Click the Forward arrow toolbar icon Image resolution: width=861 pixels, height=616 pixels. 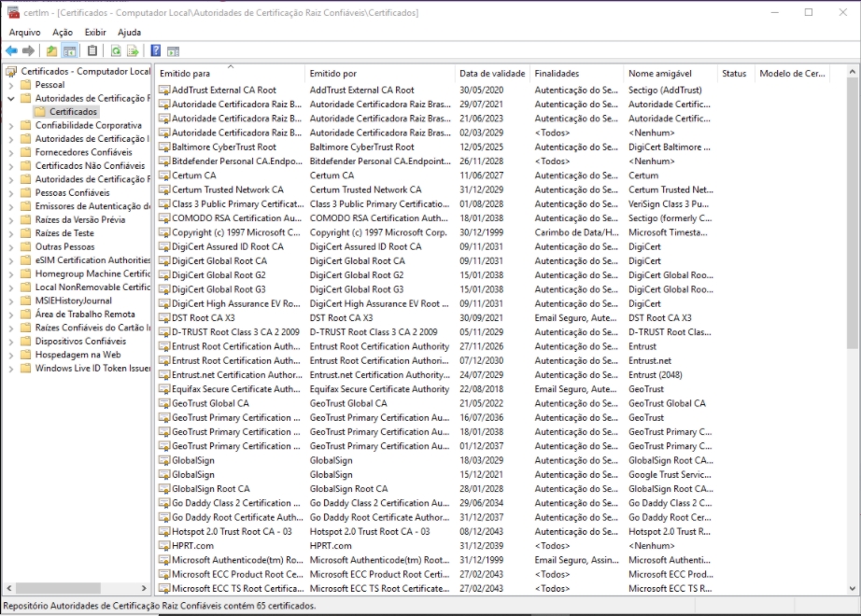[29, 51]
